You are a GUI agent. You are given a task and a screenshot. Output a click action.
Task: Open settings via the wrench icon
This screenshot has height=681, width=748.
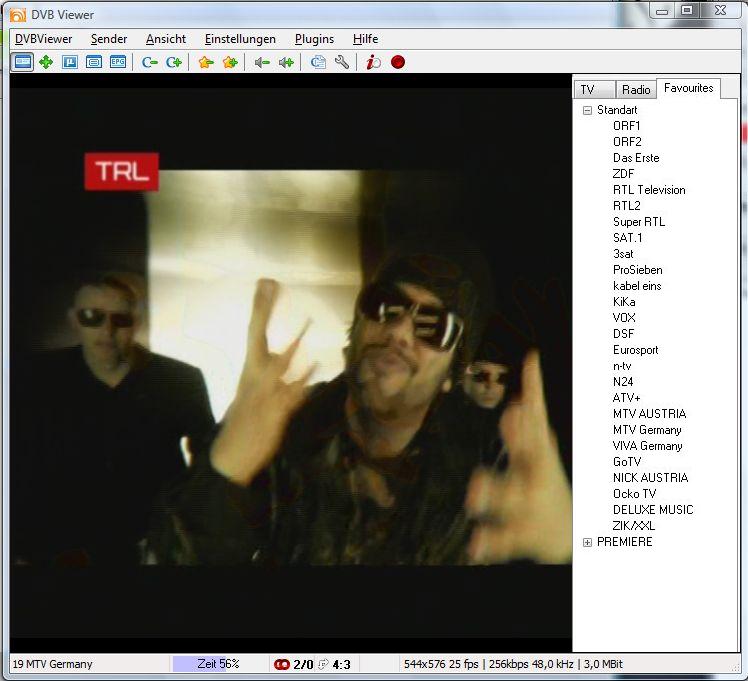click(x=342, y=62)
